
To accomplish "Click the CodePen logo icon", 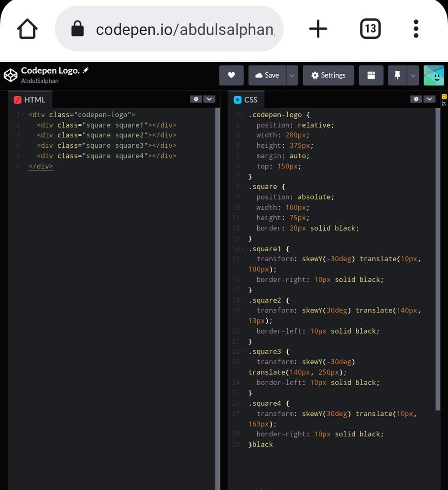I will [11, 75].
